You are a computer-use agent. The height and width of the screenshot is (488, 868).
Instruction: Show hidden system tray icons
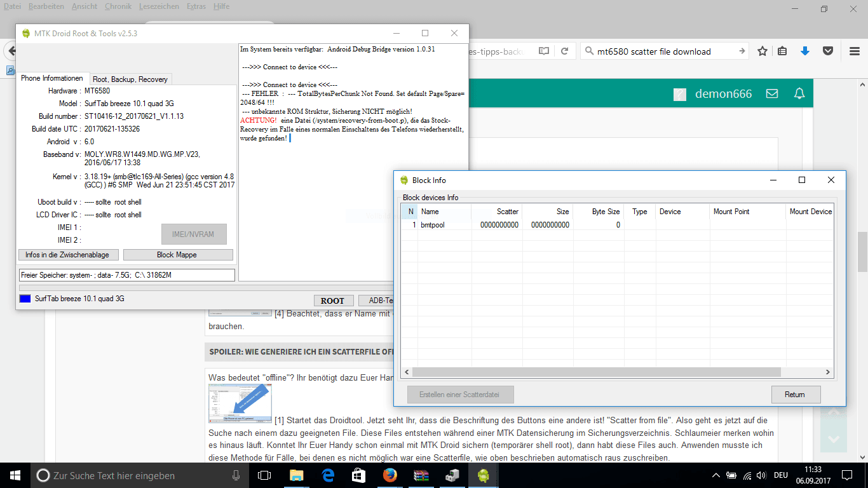[x=716, y=475]
